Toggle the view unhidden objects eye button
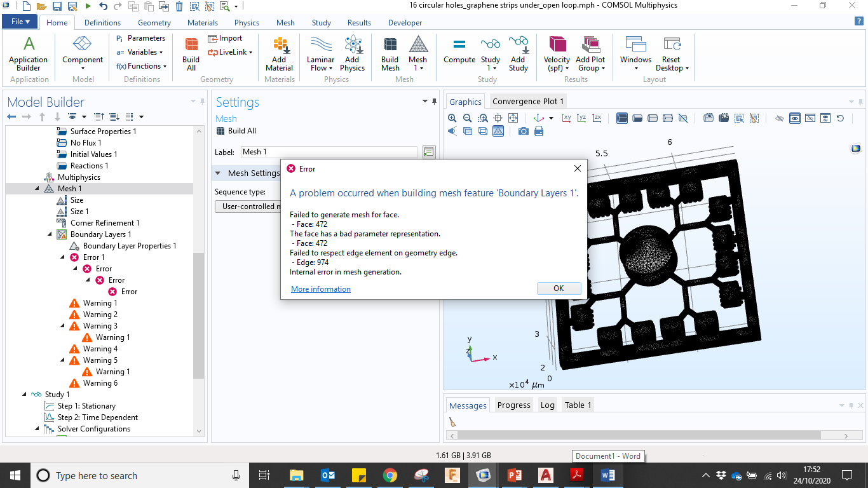This screenshot has height=488, width=868. 794,118
